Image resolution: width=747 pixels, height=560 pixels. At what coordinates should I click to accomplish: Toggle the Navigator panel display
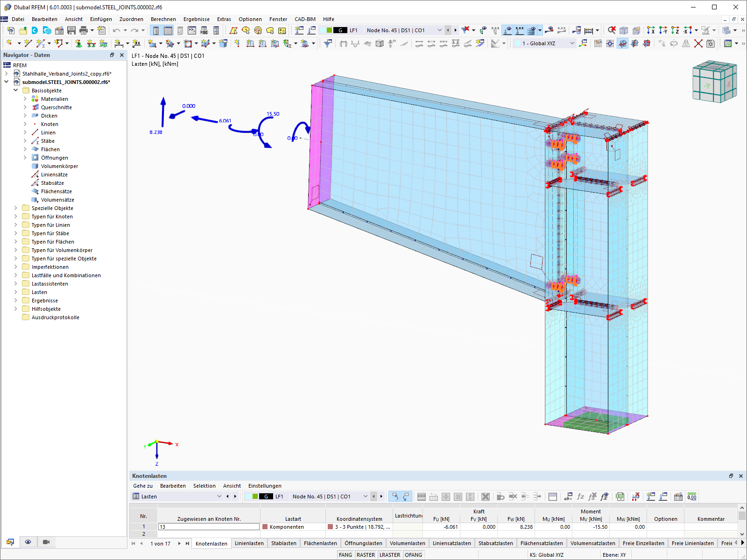coord(156,30)
